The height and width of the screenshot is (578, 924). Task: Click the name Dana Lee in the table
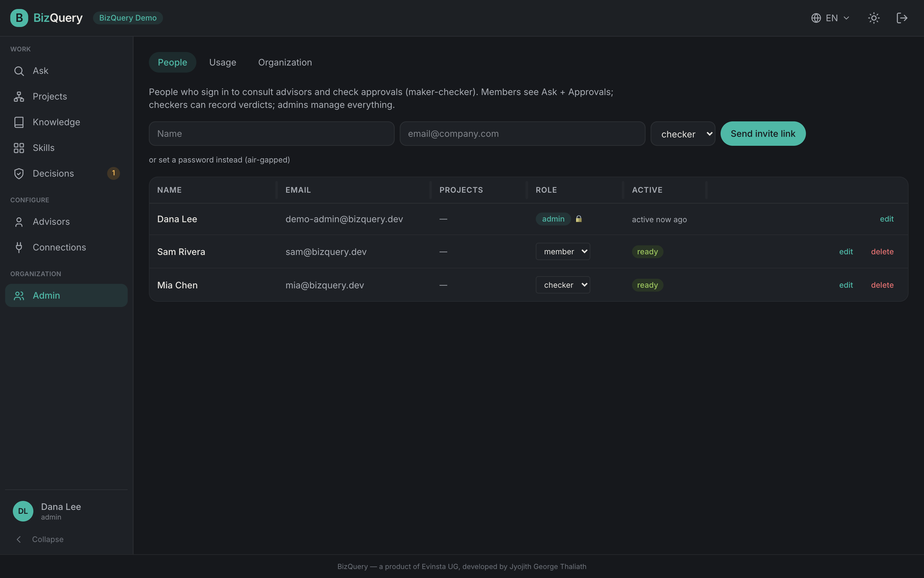pyautogui.click(x=177, y=219)
